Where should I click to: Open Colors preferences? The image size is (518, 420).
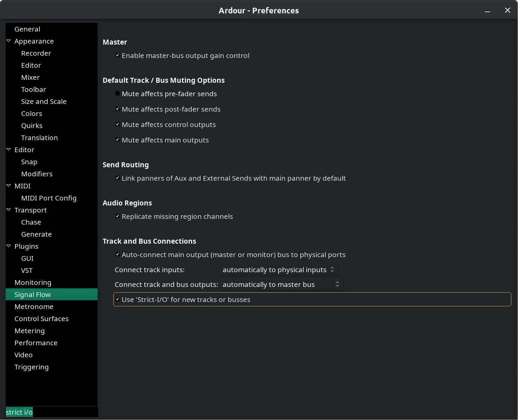32,114
